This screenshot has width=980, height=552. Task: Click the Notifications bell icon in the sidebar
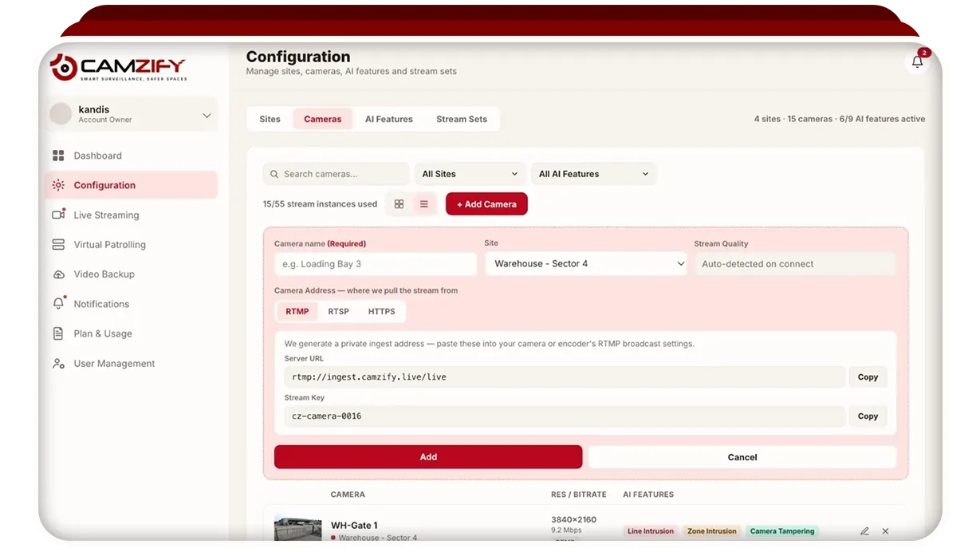tap(58, 304)
